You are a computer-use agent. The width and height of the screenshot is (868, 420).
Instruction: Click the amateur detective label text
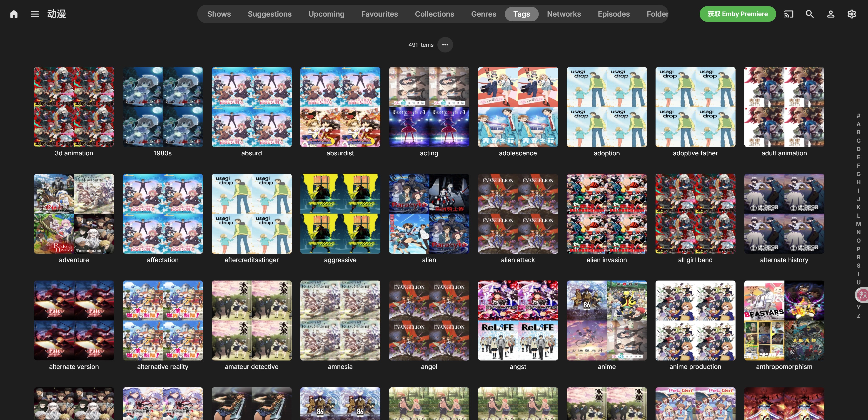(x=251, y=367)
